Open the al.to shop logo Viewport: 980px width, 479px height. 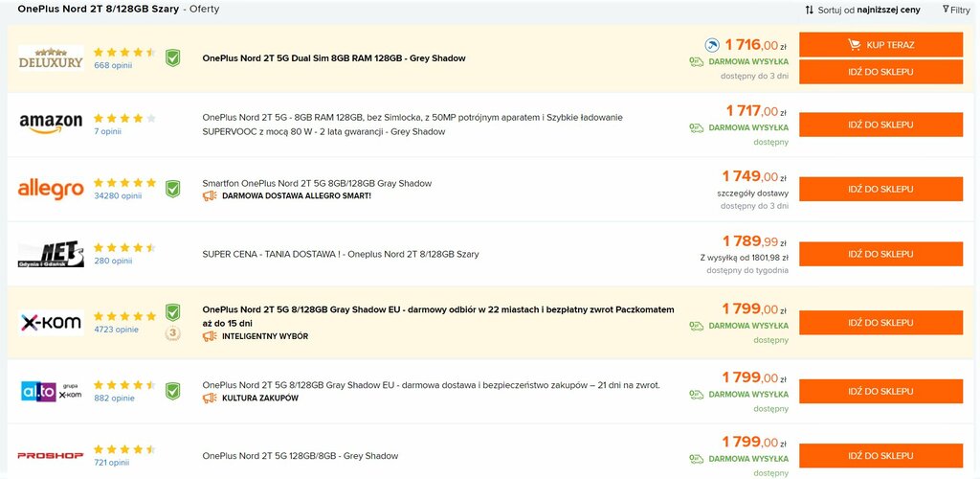coord(51,392)
